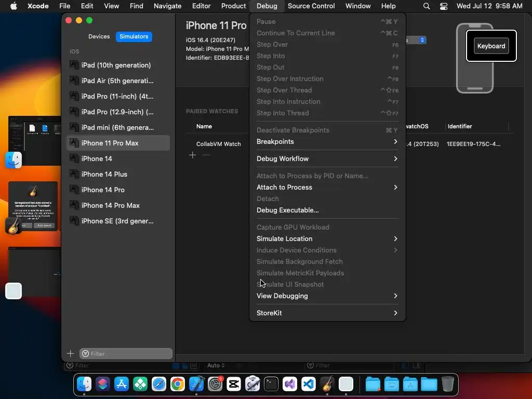
Task: Open the blue popup selector beside the Debug menu
Action: (422, 40)
